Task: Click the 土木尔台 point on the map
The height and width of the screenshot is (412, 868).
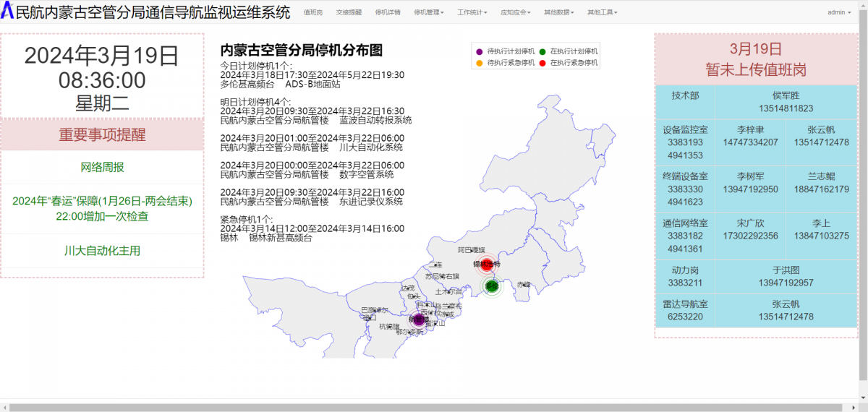Action: pyautogui.click(x=448, y=292)
